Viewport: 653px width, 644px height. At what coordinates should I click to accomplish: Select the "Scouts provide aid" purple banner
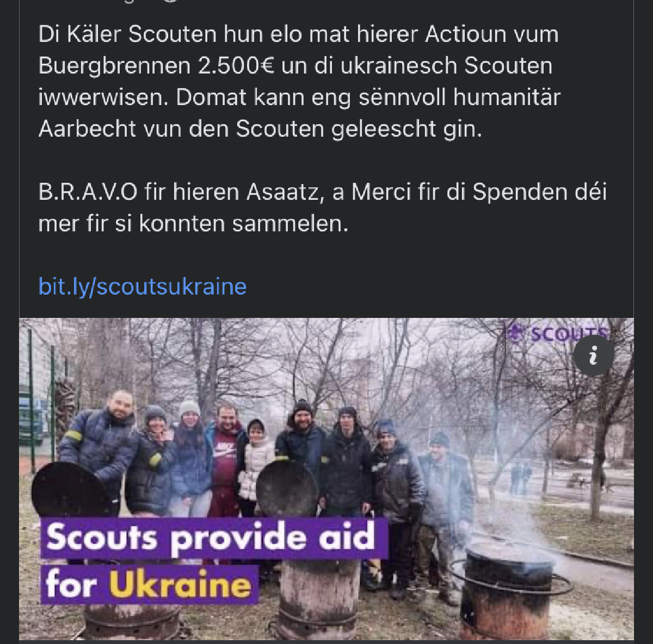click(x=214, y=538)
